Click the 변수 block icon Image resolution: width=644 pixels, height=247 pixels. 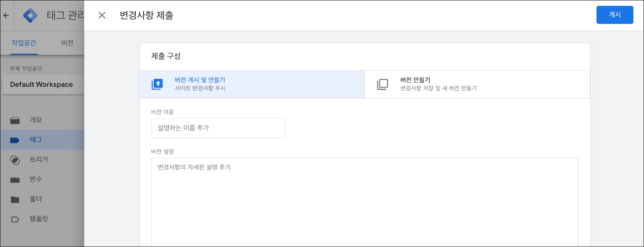pos(15,180)
